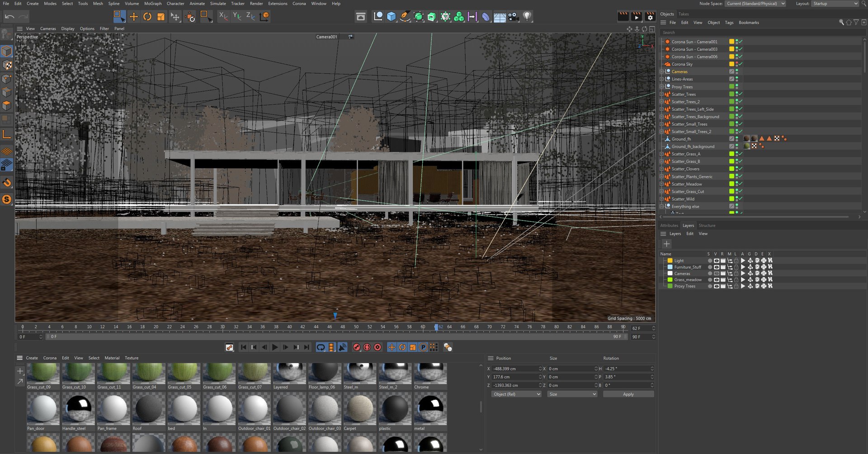Open the Node Space dropdown
Image resolution: width=868 pixels, height=454 pixels.
[755, 4]
